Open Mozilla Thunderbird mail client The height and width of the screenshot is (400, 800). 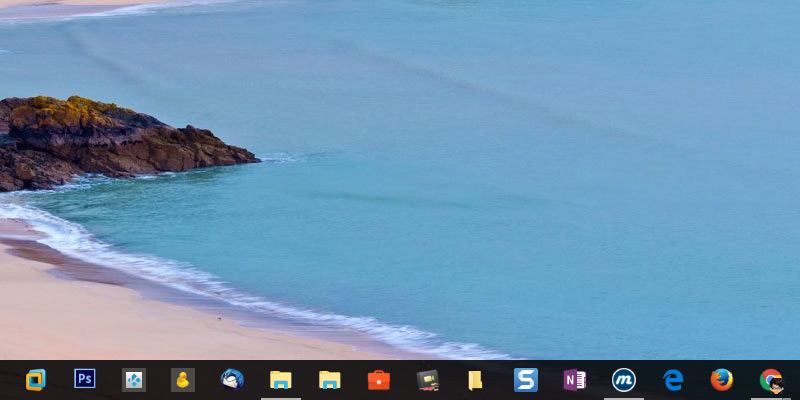[232, 380]
